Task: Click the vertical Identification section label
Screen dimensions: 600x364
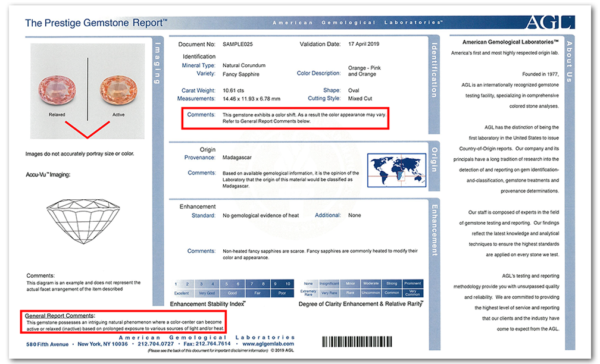Action: (x=434, y=70)
